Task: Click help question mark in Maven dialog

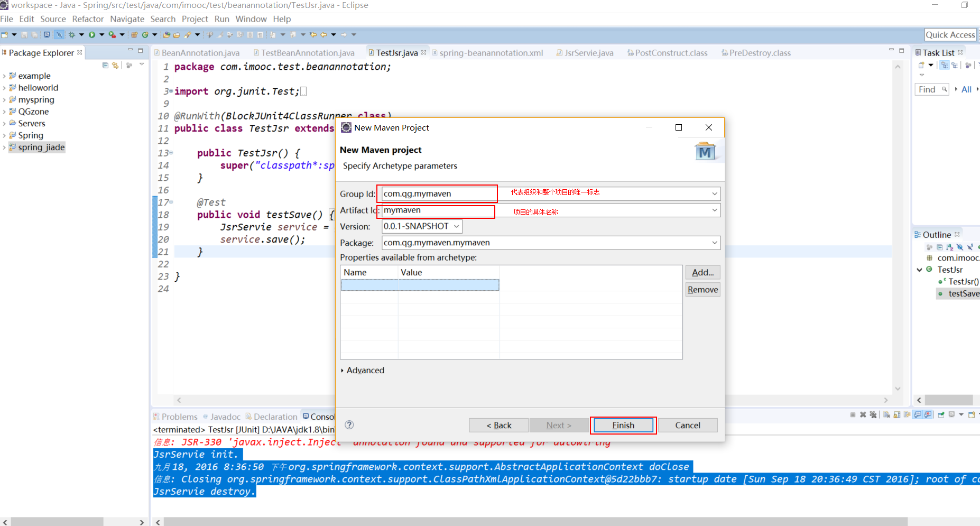Action: (349, 425)
